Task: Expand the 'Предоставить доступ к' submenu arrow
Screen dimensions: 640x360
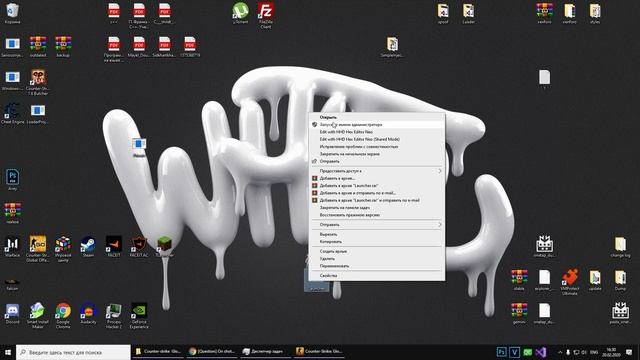Action: [440, 171]
